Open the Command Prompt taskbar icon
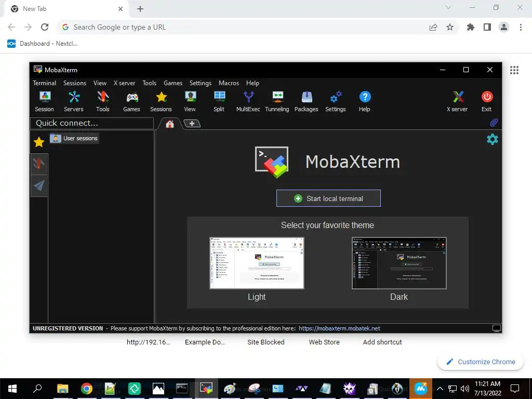Image resolution: width=532 pixels, height=399 pixels. (x=182, y=389)
